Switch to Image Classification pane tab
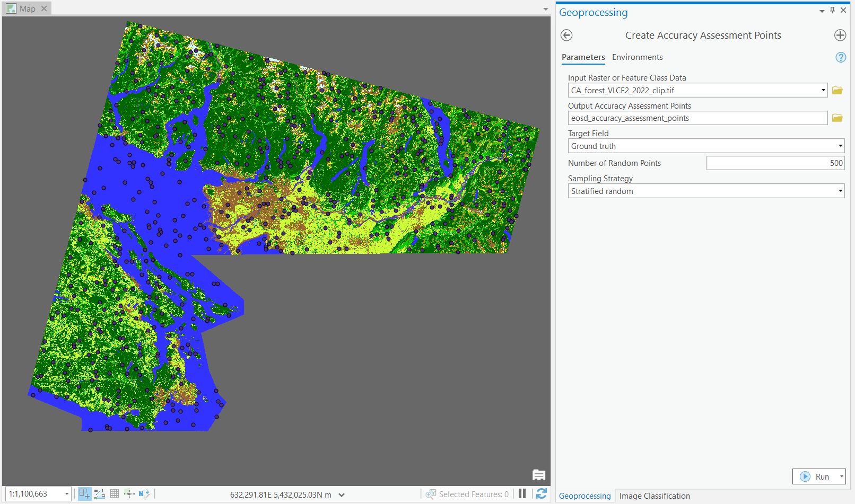The height and width of the screenshot is (504, 855). [x=654, y=496]
